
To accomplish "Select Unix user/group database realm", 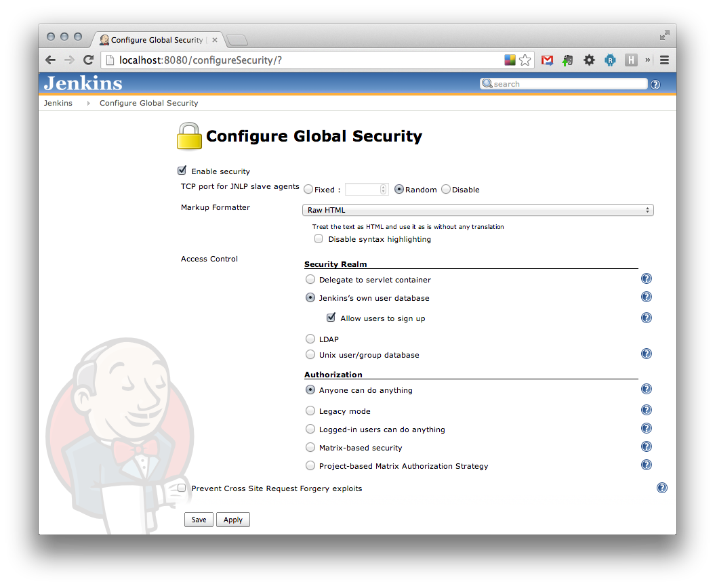I will click(x=310, y=354).
